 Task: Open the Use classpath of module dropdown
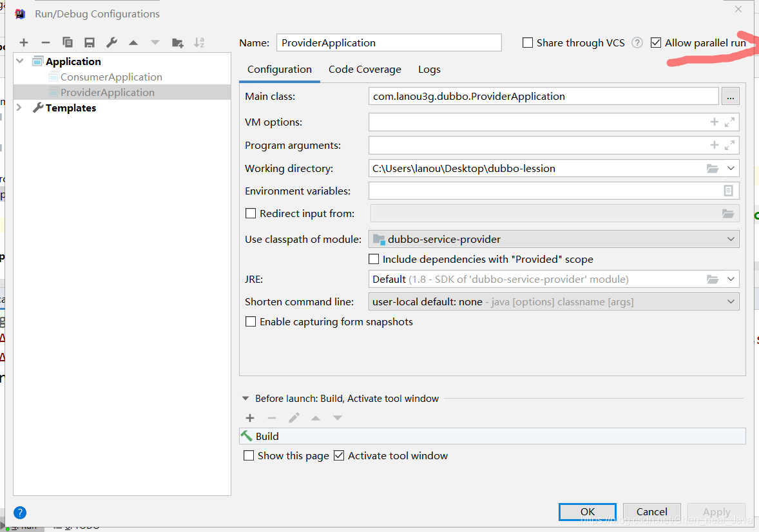pos(553,239)
